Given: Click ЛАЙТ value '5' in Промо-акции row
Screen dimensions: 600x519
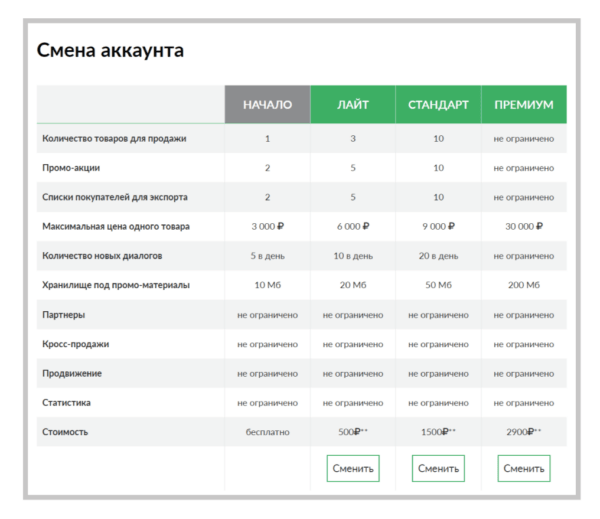Looking at the screenshot, I should [x=353, y=168].
